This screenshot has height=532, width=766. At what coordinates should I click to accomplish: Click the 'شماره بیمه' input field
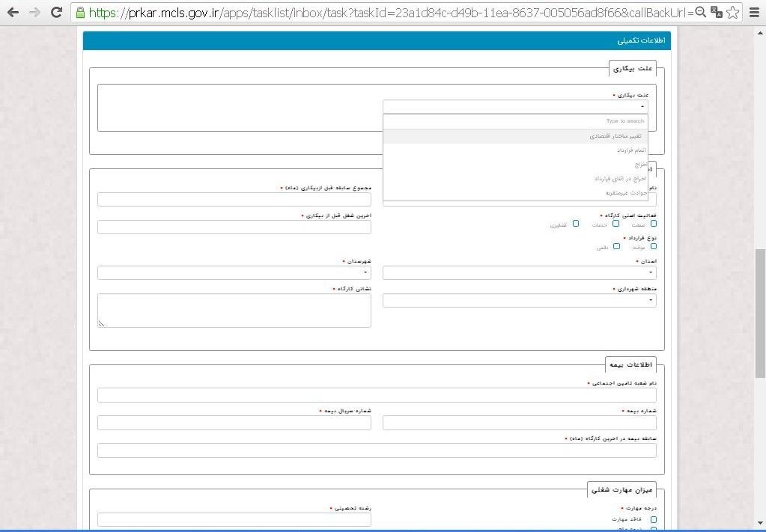[520, 424]
